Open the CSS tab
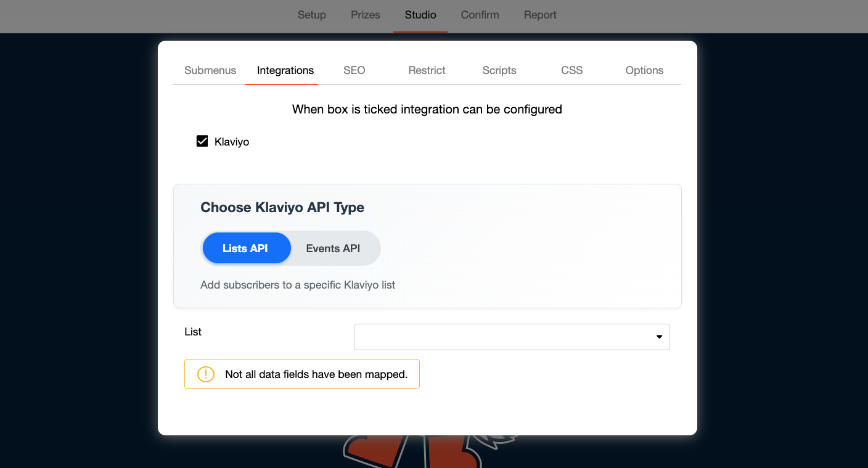The height and width of the screenshot is (468, 868). tap(572, 70)
